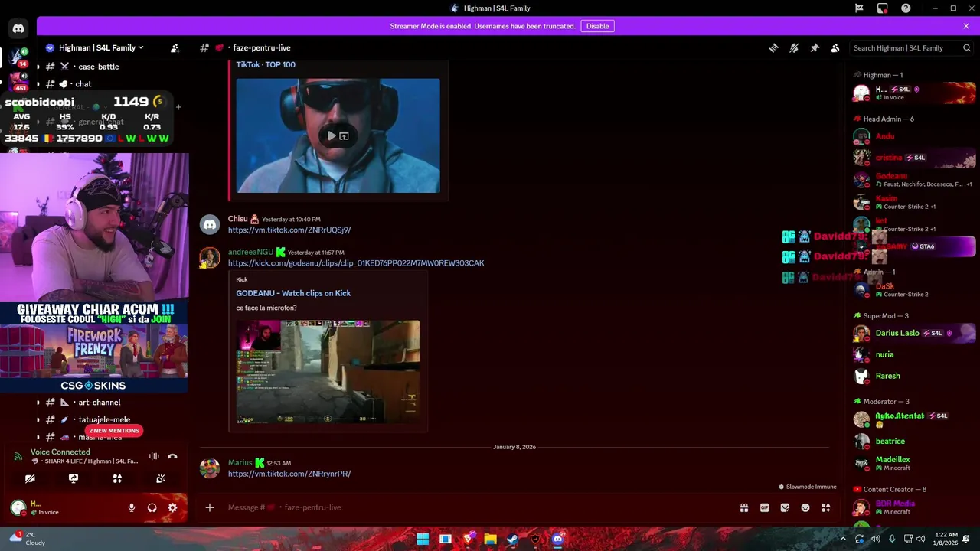Disconnect from voice with hang-up icon
Screen dimensions: 980x551
tap(173, 456)
